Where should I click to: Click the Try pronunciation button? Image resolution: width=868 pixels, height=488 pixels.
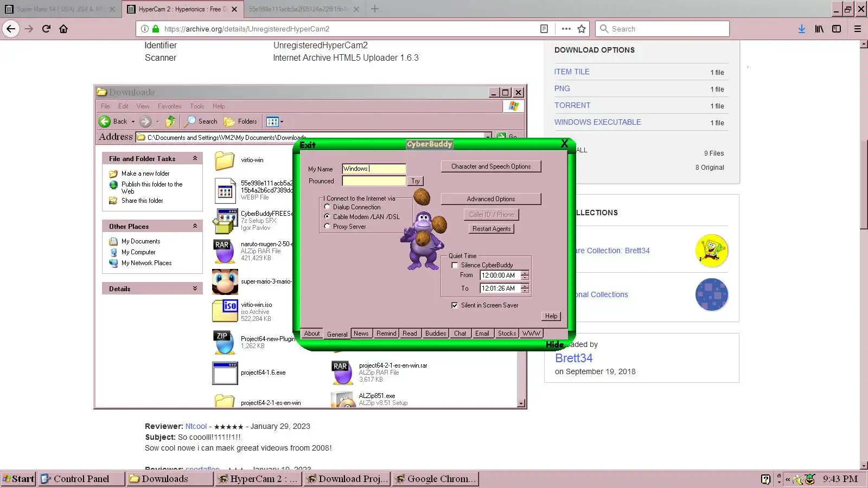[x=416, y=181]
